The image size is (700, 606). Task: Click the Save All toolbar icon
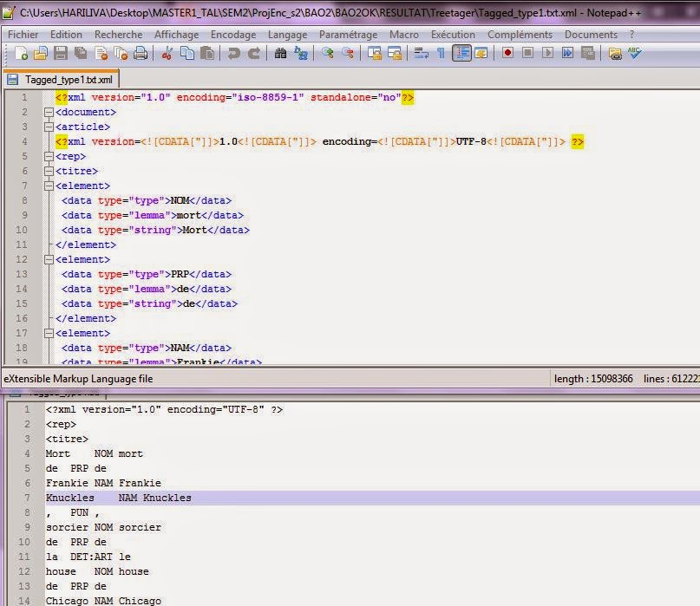pos(81,53)
